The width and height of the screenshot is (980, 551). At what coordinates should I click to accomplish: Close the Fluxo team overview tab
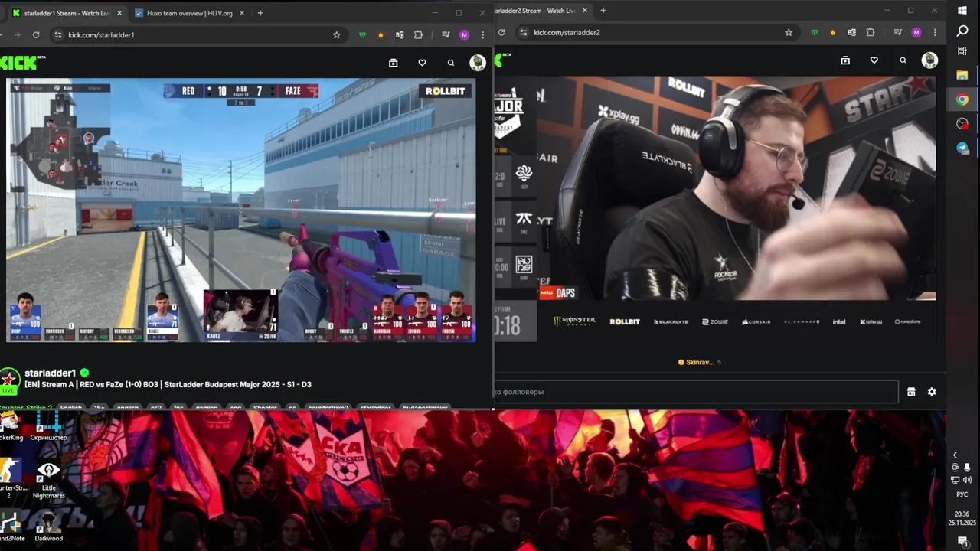pos(242,13)
